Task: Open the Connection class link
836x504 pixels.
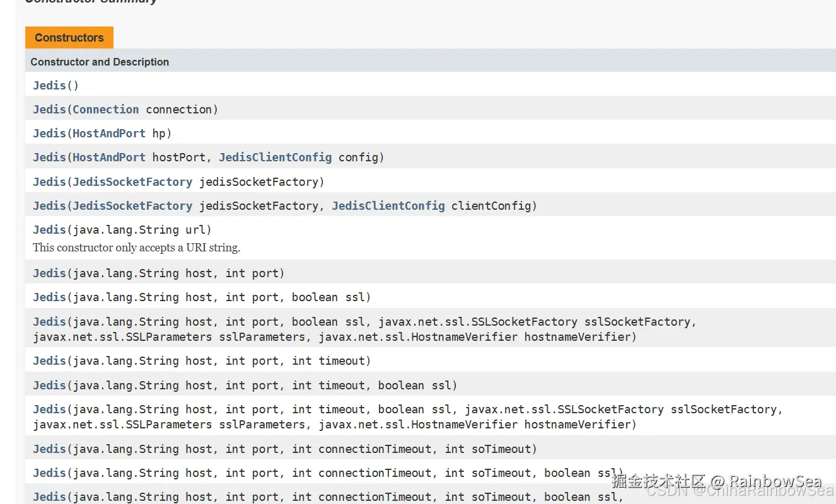Action: tap(105, 109)
